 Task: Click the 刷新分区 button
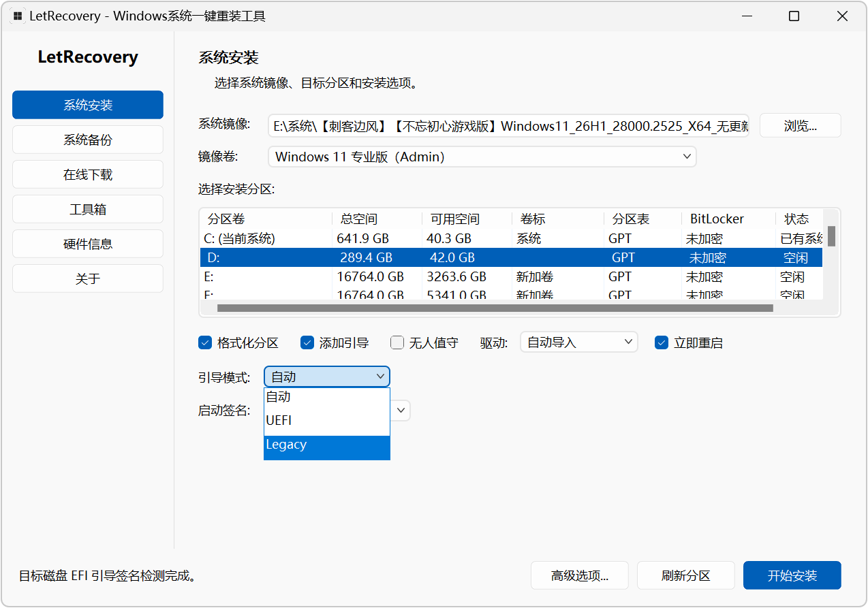pyautogui.click(x=686, y=575)
